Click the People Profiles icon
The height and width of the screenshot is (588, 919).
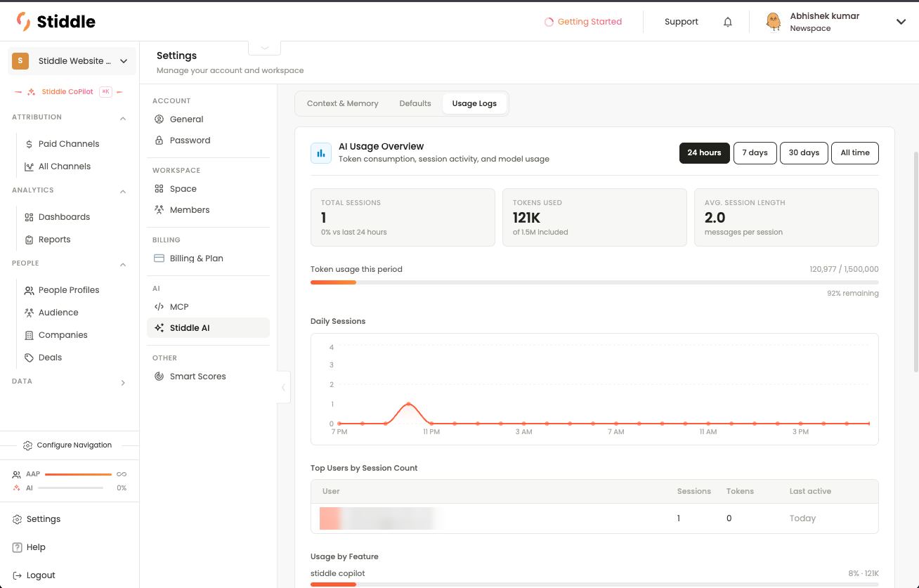pos(29,290)
